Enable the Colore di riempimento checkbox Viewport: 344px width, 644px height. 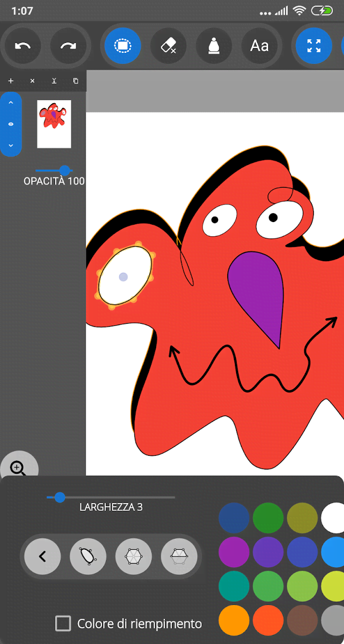pyautogui.click(x=63, y=623)
